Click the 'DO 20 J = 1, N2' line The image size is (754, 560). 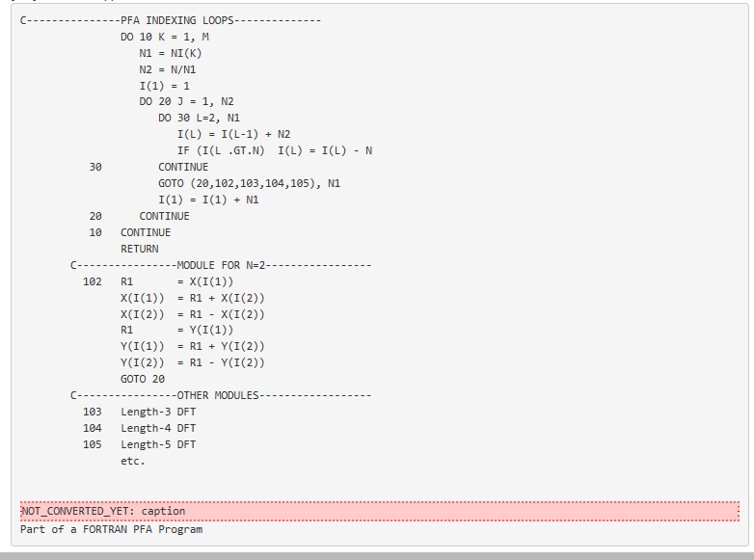click(x=186, y=101)
